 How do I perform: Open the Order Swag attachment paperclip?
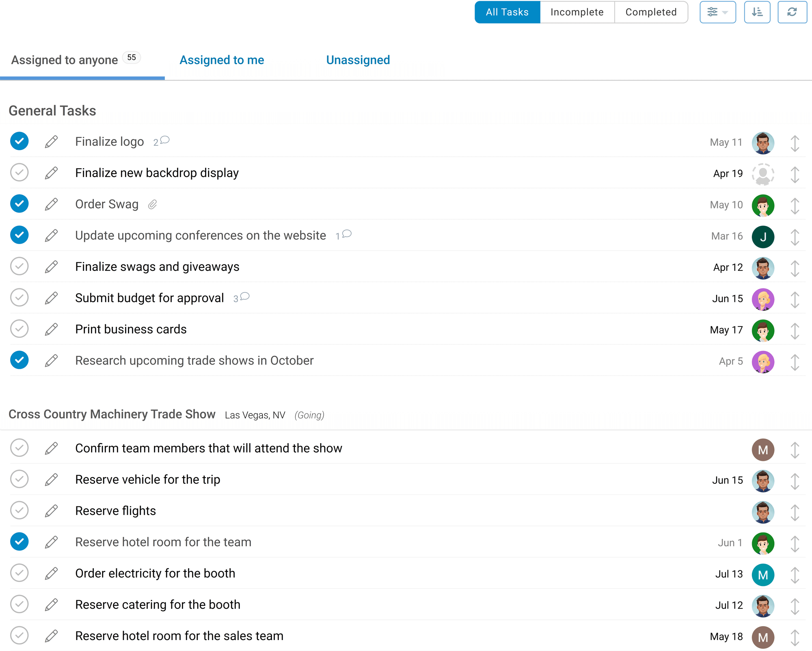pyautogui.click(x=152, y=204)
